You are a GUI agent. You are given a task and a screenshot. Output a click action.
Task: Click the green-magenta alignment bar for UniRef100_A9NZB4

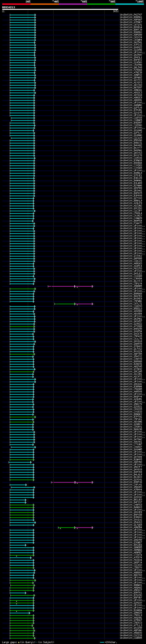pyautogui.click(x=76, y=528)
